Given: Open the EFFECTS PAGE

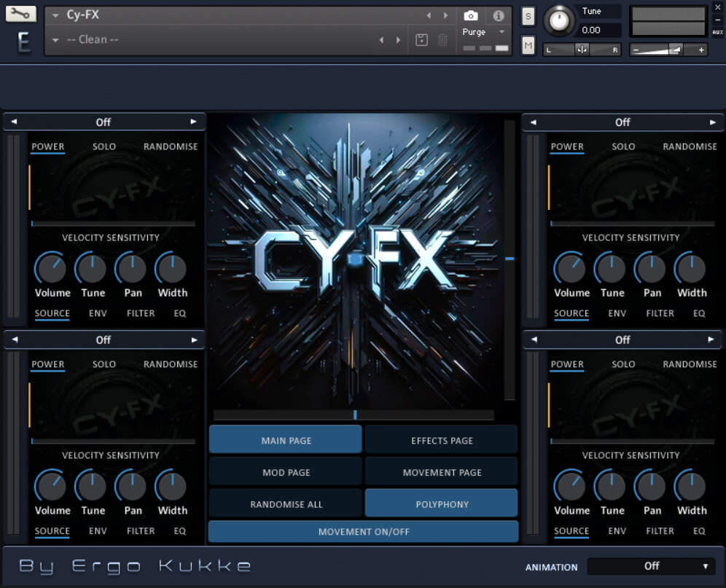Looking at the screenshot, I should (x=441, y=440).
